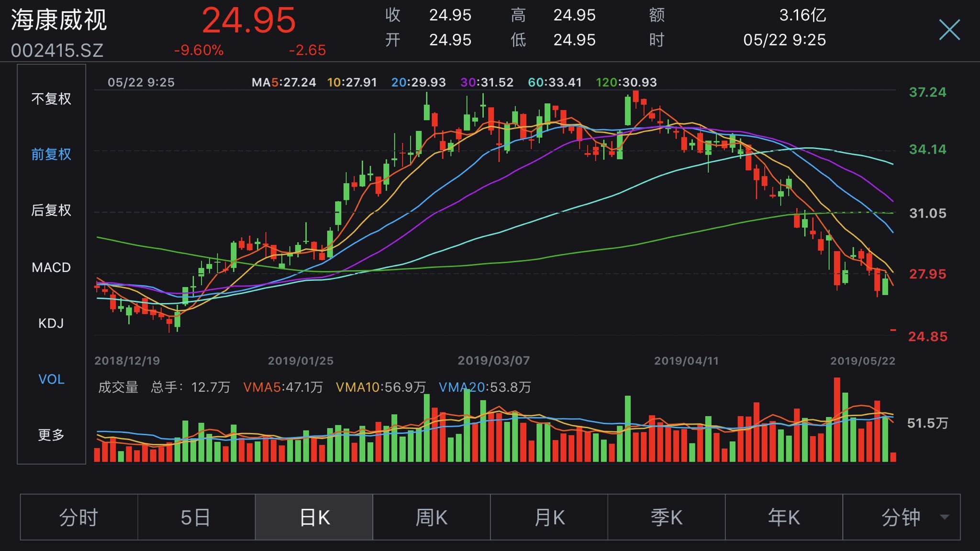Screen dimensions: 980x551
Task: Select 不复权 (no adjustment) option
Action: [x=51, y=99]
